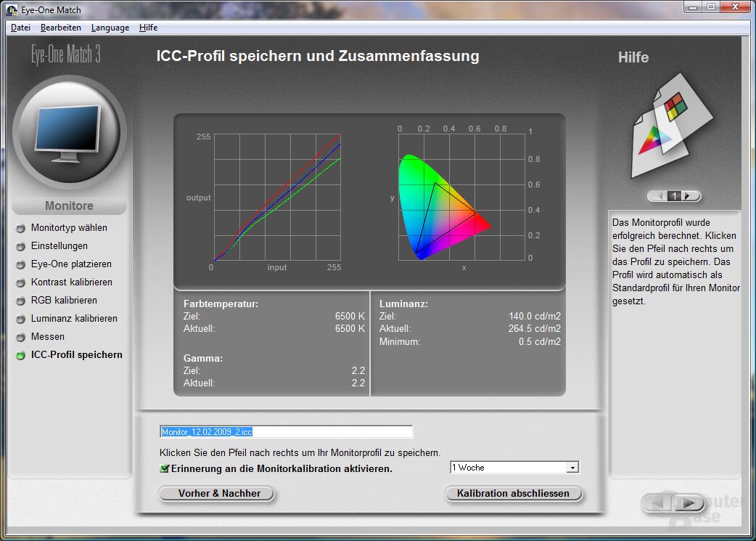Click the Farbtemperatur Aktuell 6500 K value
This screenshot has width=756, height=541.
pos(350,329)
